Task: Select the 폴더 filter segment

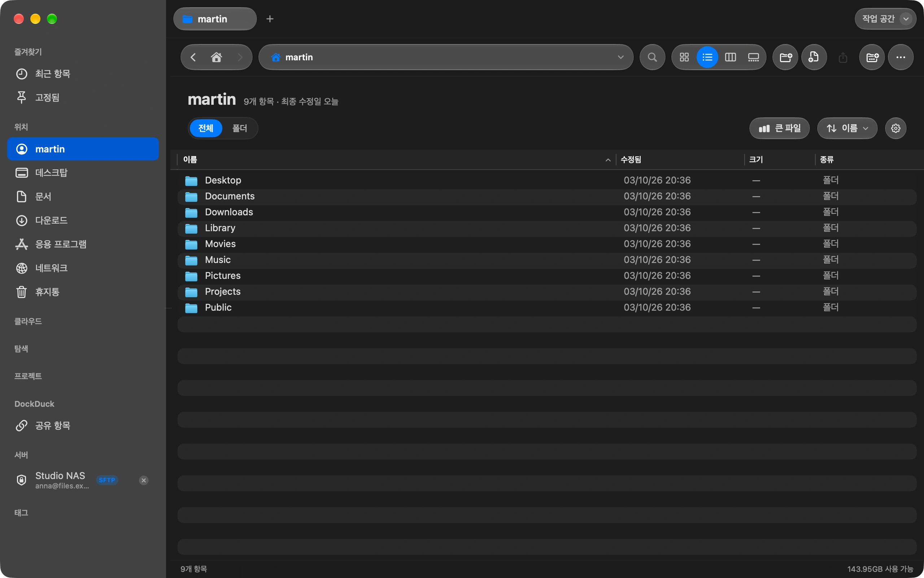Action: tap(240, 129)
